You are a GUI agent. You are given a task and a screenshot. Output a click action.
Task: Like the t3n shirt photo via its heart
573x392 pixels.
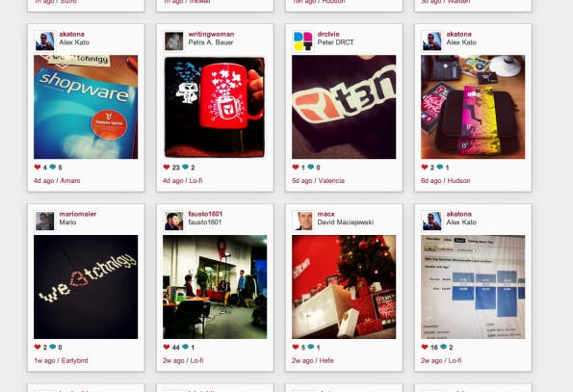pos(296,167)
